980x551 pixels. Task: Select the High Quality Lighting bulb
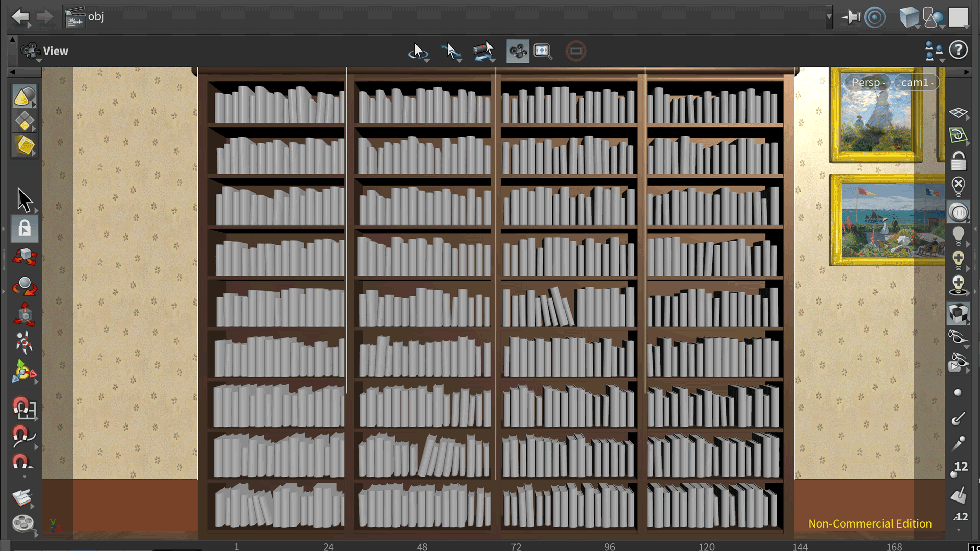point(959,260)
